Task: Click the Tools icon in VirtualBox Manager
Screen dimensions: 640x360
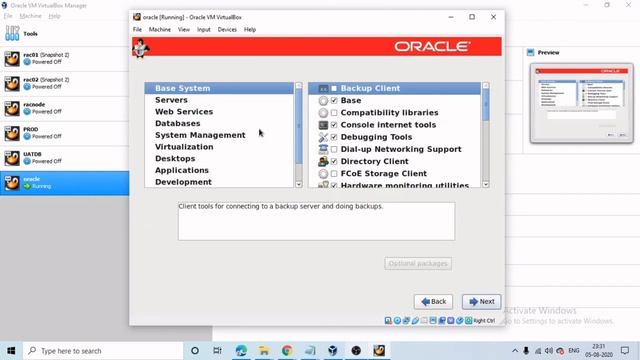Action: [x=12, y=33]
